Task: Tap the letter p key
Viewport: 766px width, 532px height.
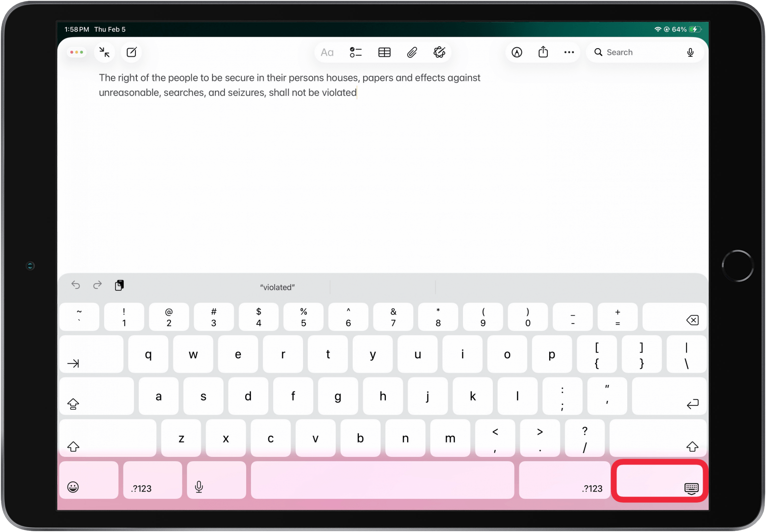Action: pyautogui.click(x=552, y=354)
